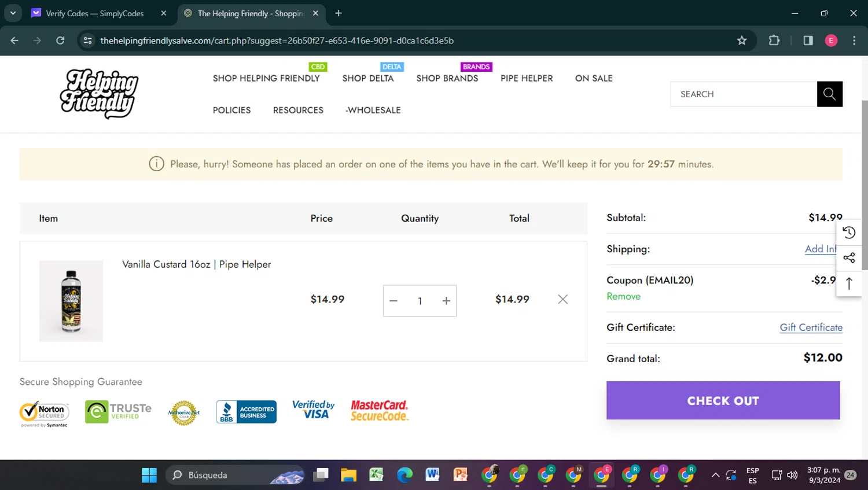The width and height of the screenshot is (868, 490).
Task: Open Pipe Helper menu item
Action: coord(527,78)
